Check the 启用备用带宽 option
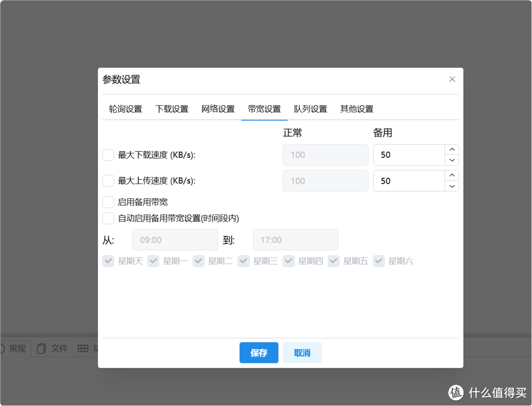The height and width of the screenshot is (406, 532). pos(108,202)
